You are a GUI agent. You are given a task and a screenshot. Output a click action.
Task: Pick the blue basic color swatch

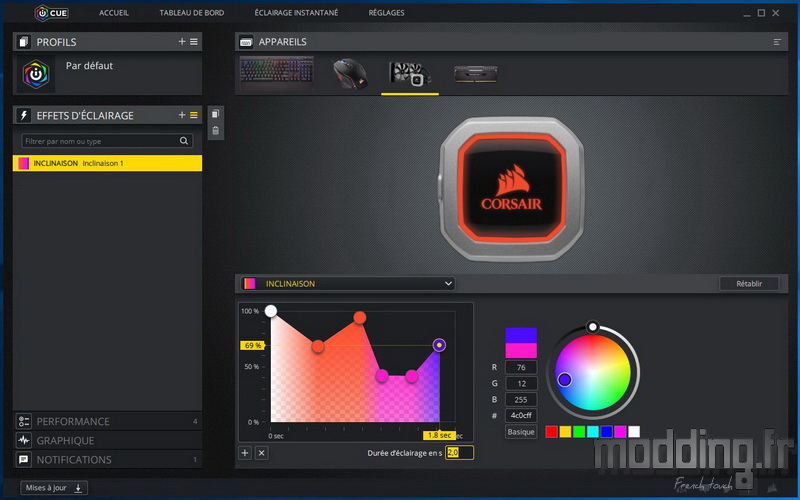[x=607, y=432]
